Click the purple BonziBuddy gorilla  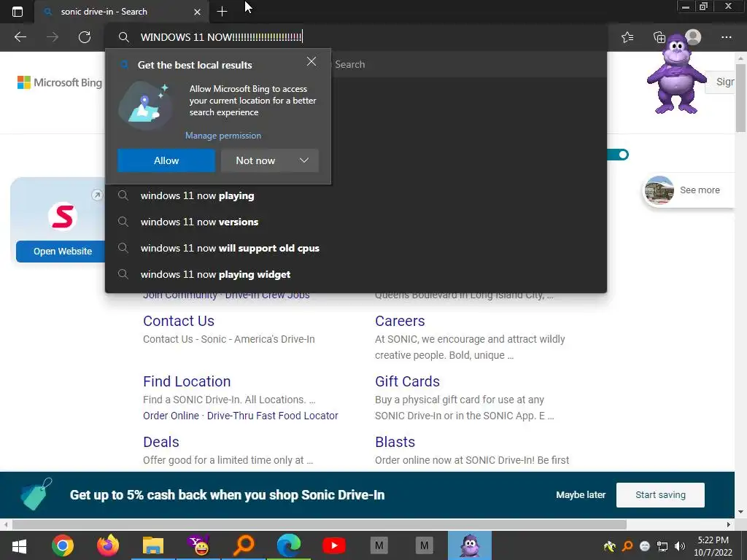click(676, 75)
